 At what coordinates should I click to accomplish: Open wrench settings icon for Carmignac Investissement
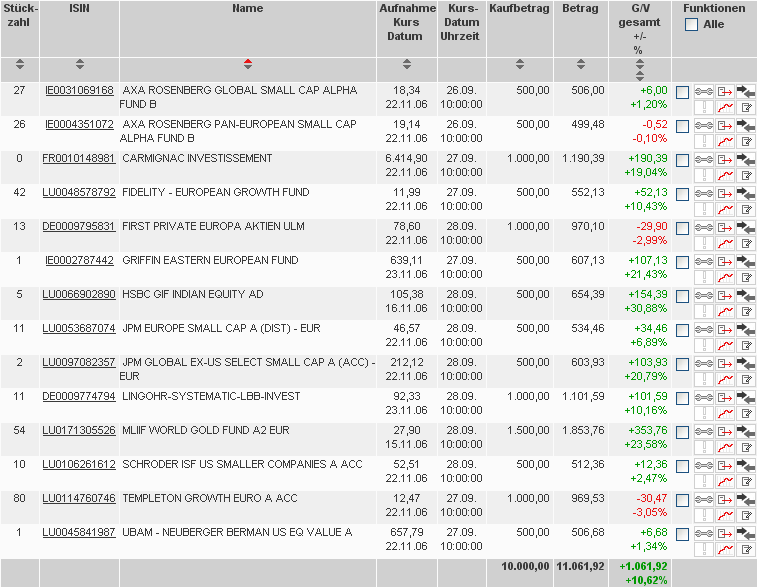(703, 159)
